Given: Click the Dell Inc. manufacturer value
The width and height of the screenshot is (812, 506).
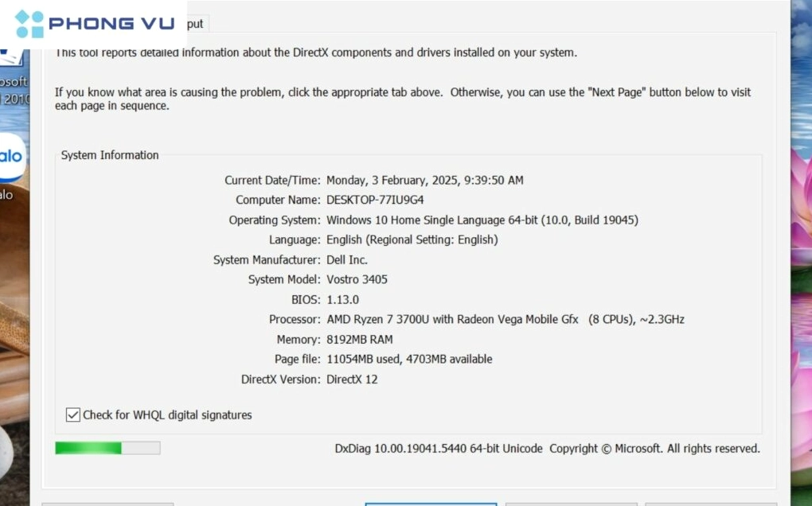Looking at the screenshot, I should click(346, 259).
